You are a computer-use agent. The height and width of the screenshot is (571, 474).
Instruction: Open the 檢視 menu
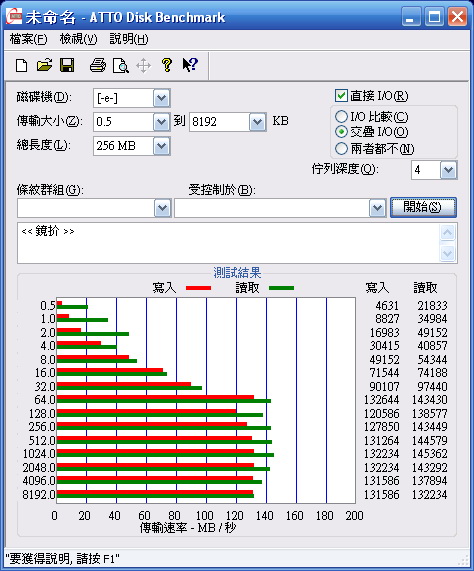[x=78, y=39]
